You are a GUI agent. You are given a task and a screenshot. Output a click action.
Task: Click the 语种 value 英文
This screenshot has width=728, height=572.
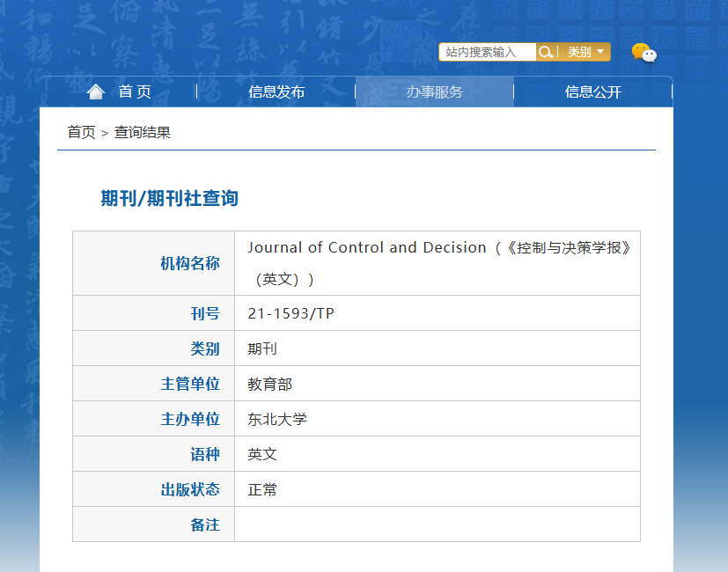(262, 454)
